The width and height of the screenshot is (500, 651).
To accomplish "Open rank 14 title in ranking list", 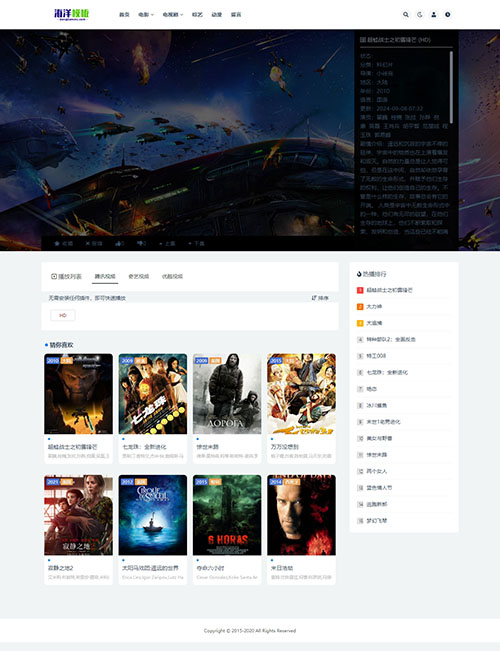I will pos(377,504).
